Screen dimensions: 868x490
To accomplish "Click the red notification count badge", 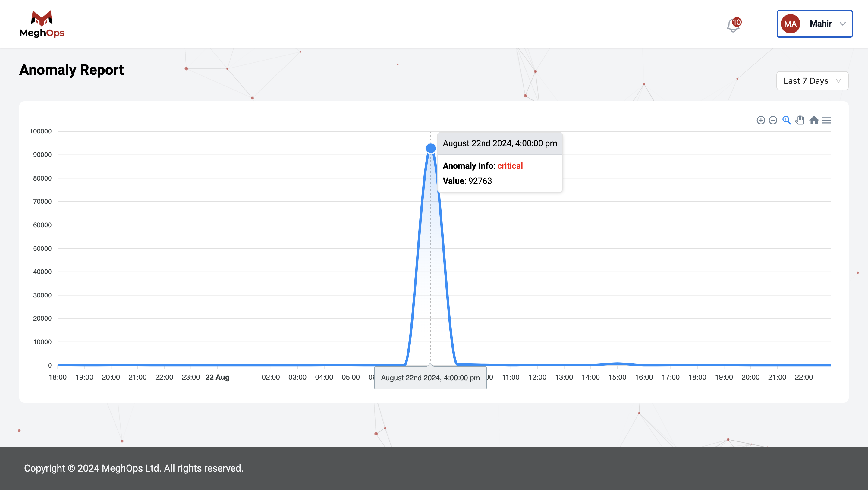I will point(737,22).
